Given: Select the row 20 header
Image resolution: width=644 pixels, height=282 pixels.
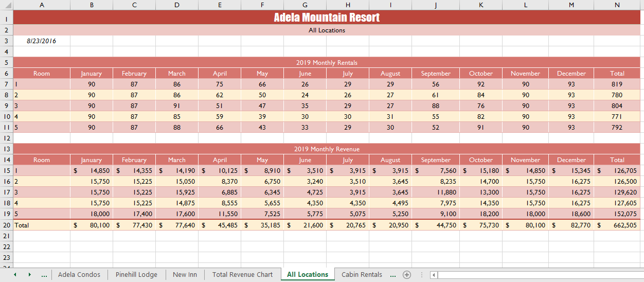Looking at the screenshot, I should point(6,225).
